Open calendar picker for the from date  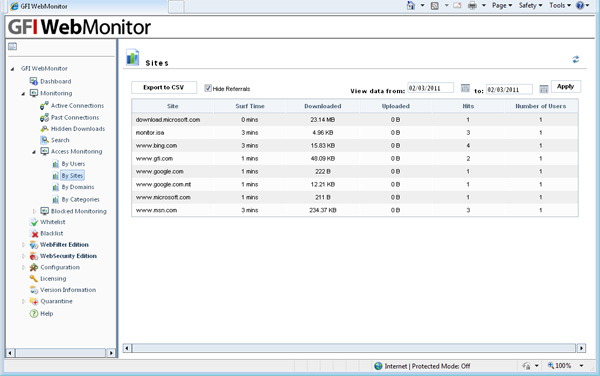[x=465, y=88]
